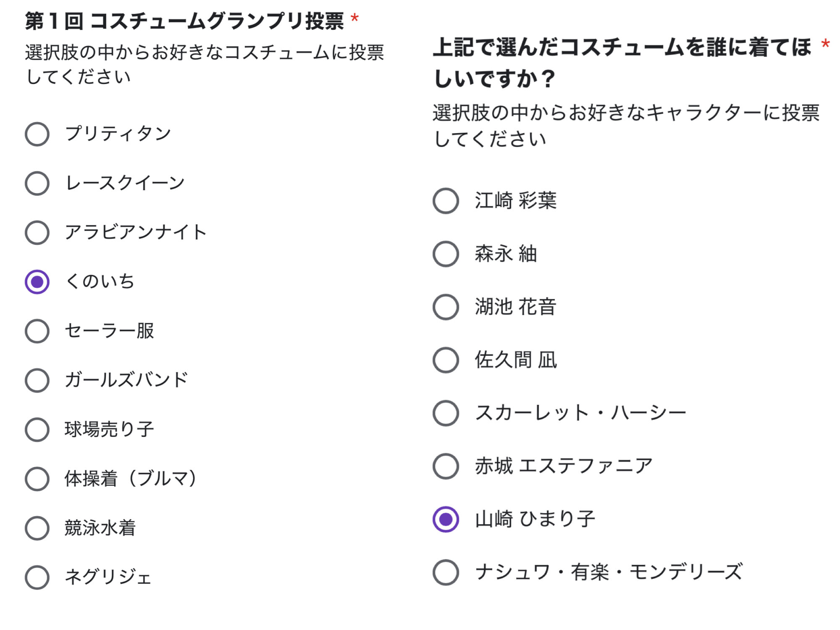Viewport: 840px width, 630px height.
Task: Choose the 湖池 花音 radio button
Action: point(446,307)
